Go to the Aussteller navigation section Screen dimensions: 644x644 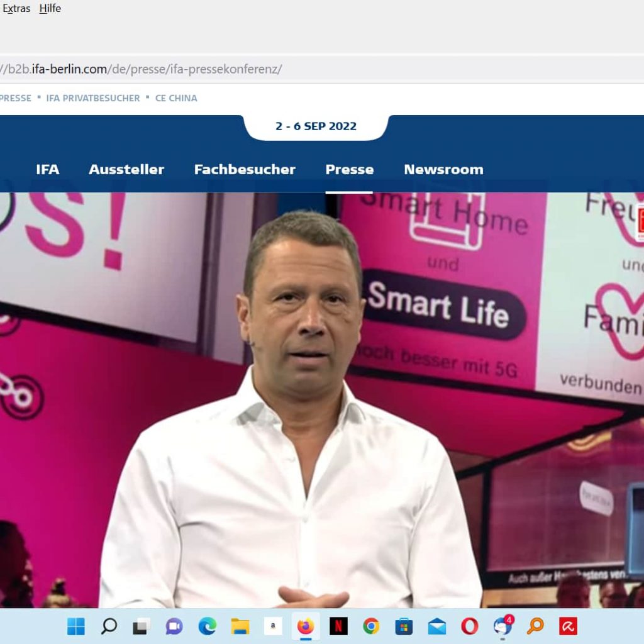click(126, 169)
